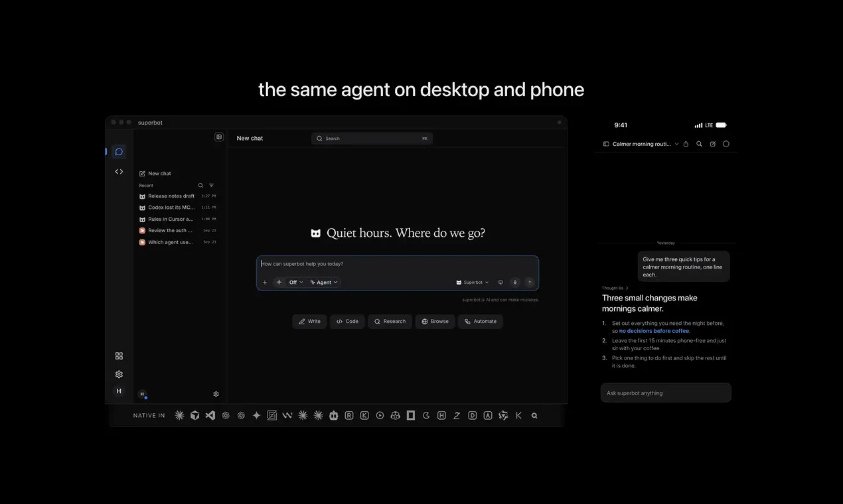Start voice input with the microphone icon
Viewport: 843px width, 504px height.
pos(514,283)
